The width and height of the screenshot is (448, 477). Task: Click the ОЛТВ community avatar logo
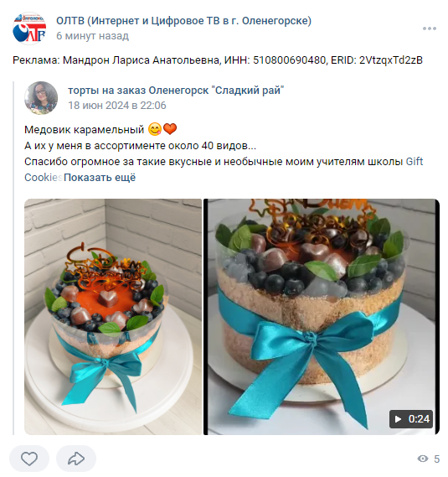tap(29, 29)
